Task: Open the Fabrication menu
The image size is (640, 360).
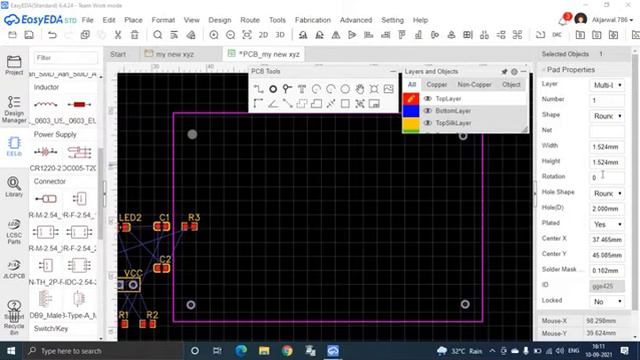Action: click(x=313, y=20)
